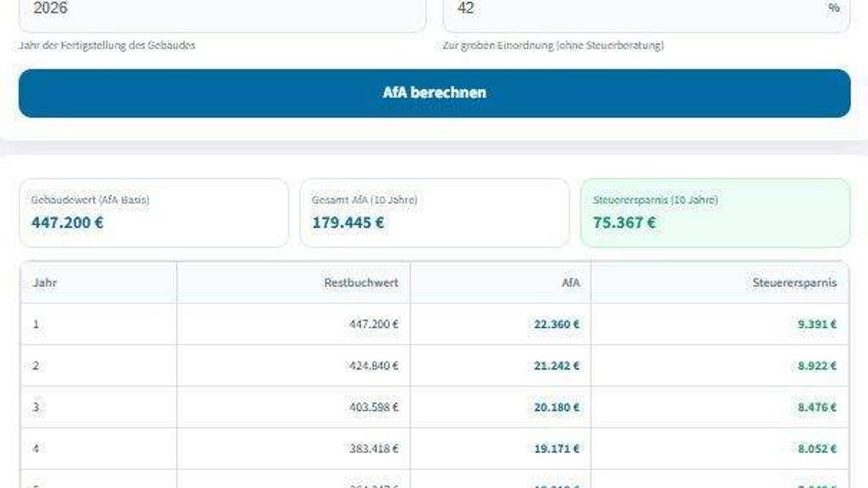Click the AfA amount 22.360 €

coord(557,324)
